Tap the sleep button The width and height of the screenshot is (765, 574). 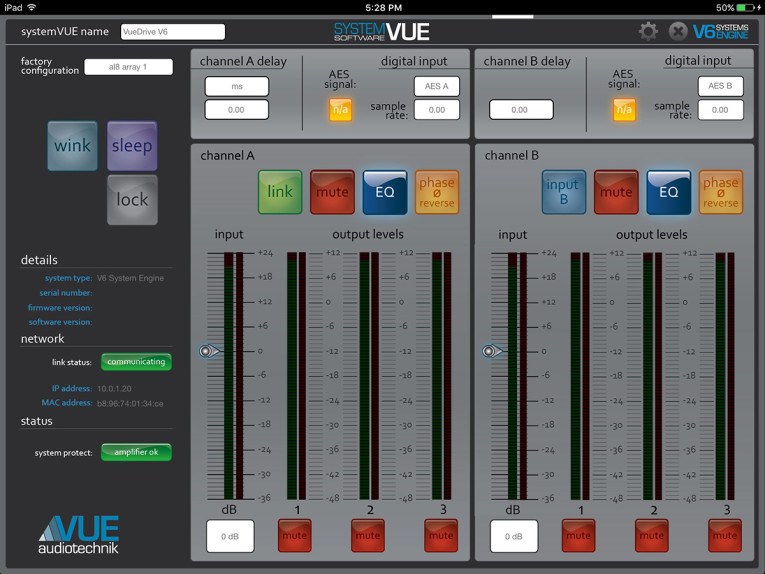point(132,146)
